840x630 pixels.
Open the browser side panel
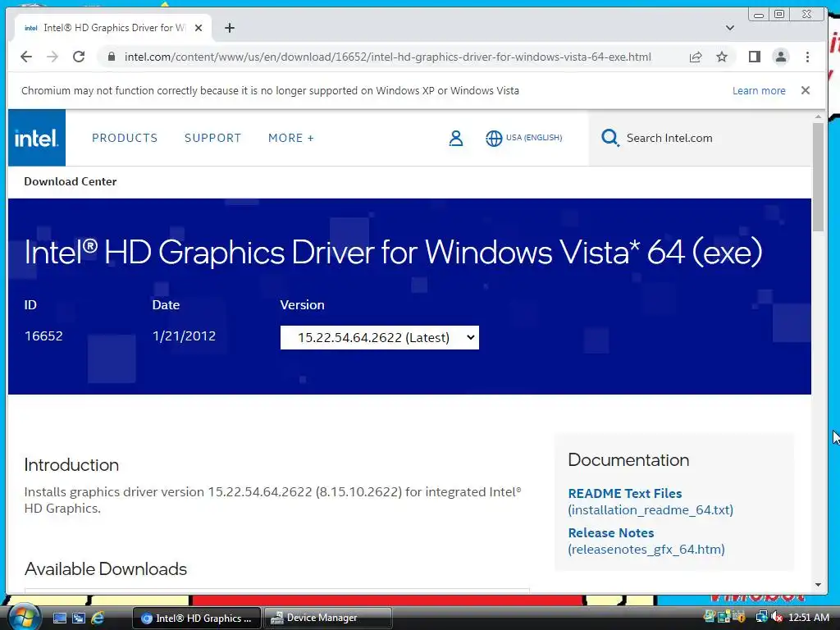click(x=755, y=57)
